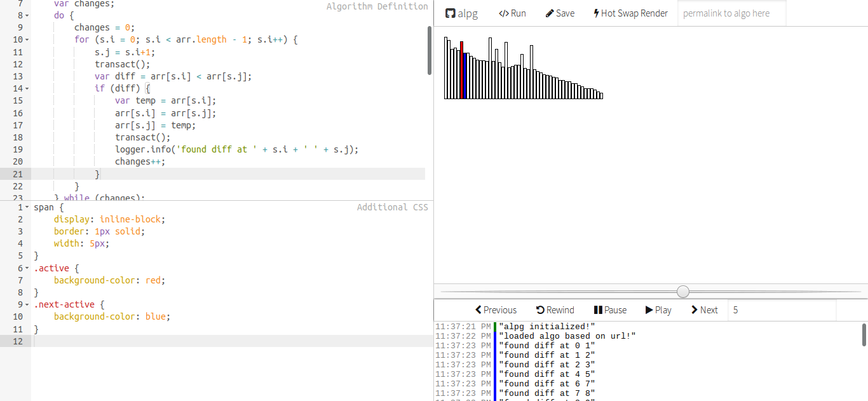Click log entry "found diff at 6 7"
The image size is (868, 401).
(x=546, y=384)
